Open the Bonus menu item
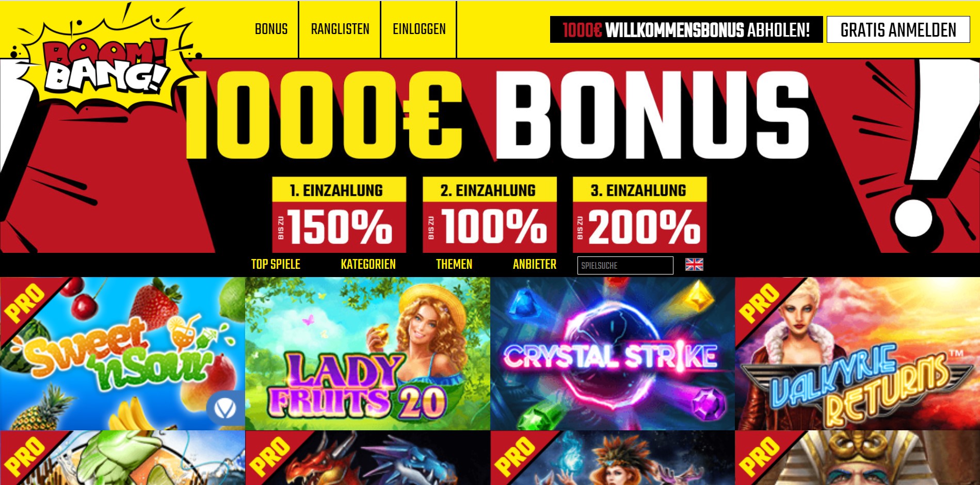The width and height of the screenshot is (980, 485). (271, 29)
